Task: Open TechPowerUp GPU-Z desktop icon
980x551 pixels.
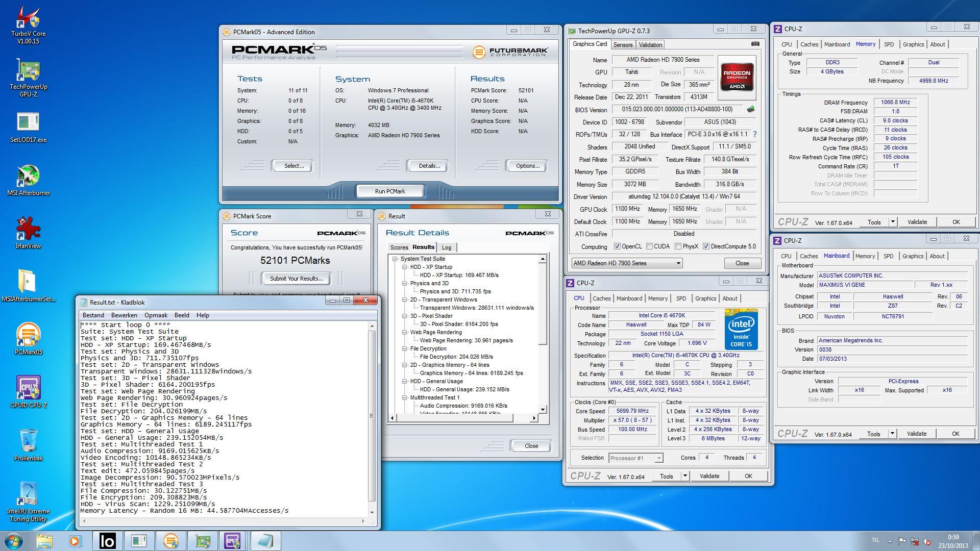Action: pos(29,78)
